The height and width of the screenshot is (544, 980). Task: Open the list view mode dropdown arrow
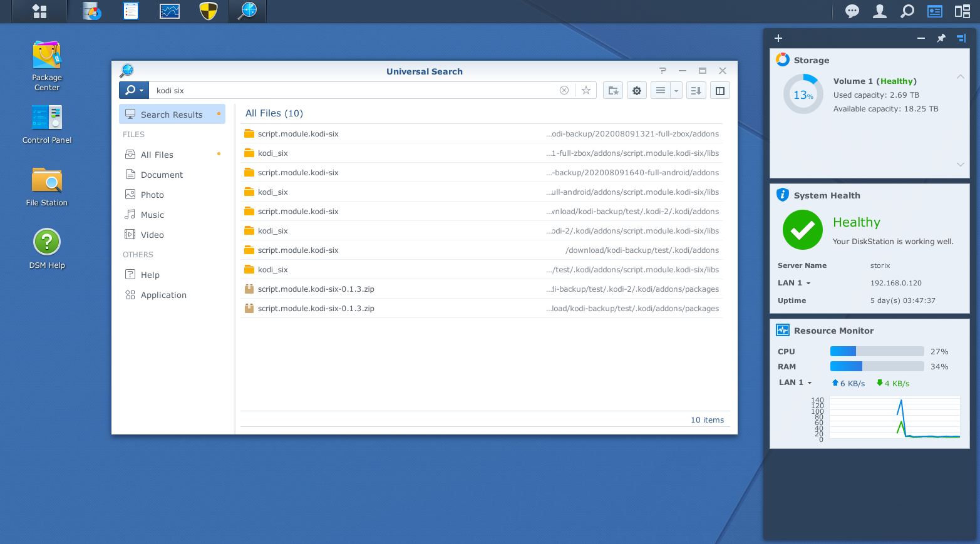point(676,91)
